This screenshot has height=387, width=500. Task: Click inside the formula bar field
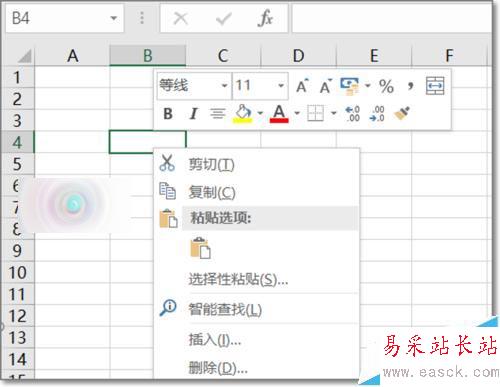(392, 18)
